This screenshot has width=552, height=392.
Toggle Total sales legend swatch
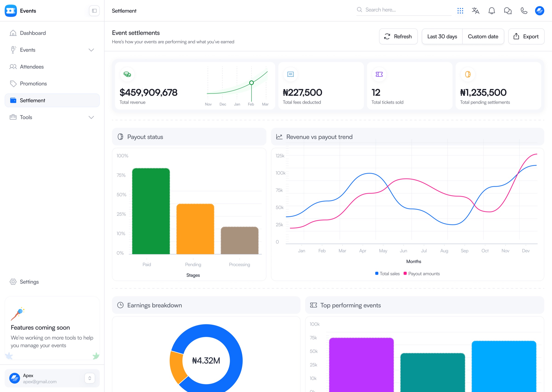tap(377, 273)
